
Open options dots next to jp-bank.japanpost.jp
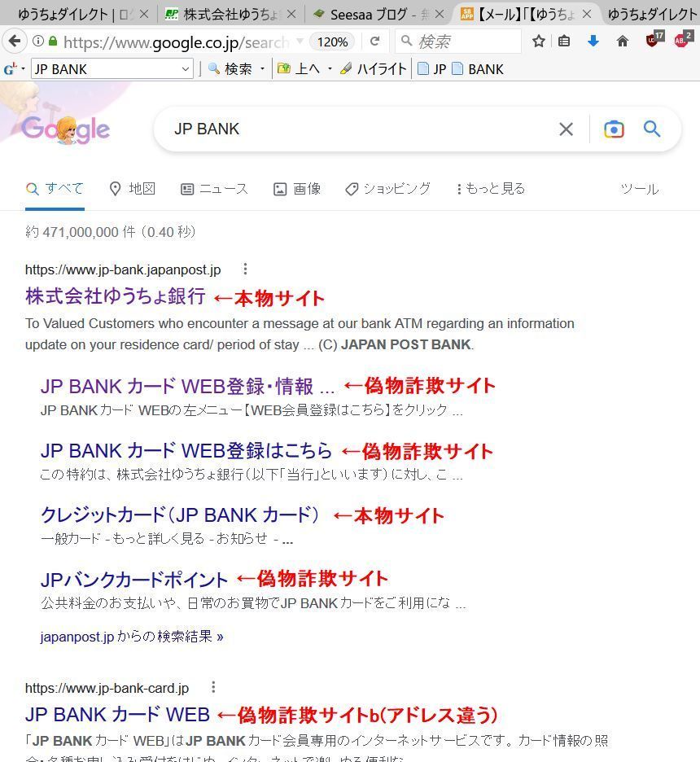coord(245,269)
